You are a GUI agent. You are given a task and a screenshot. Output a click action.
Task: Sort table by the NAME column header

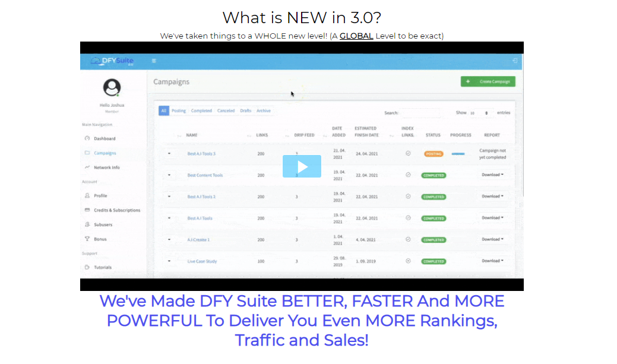point(192,135)
